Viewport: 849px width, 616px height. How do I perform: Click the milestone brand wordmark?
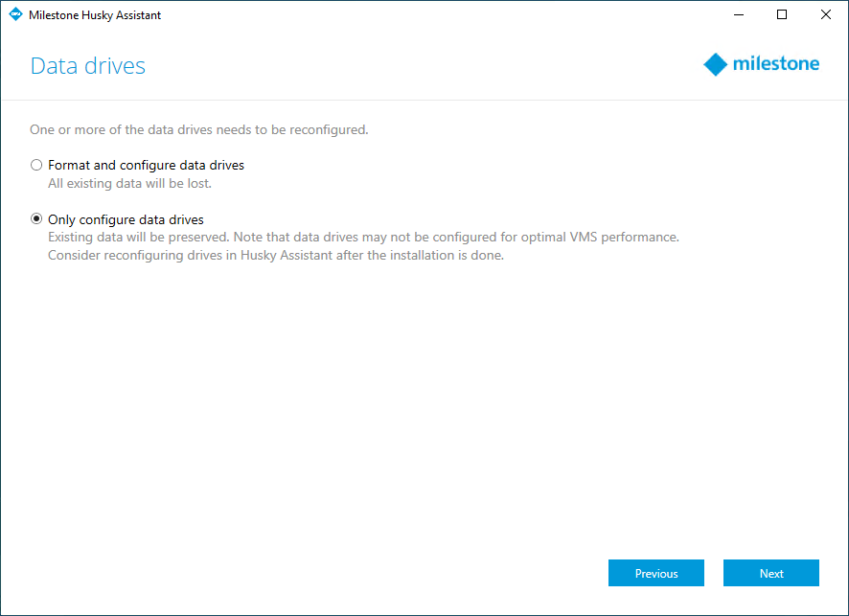[776, 64]
